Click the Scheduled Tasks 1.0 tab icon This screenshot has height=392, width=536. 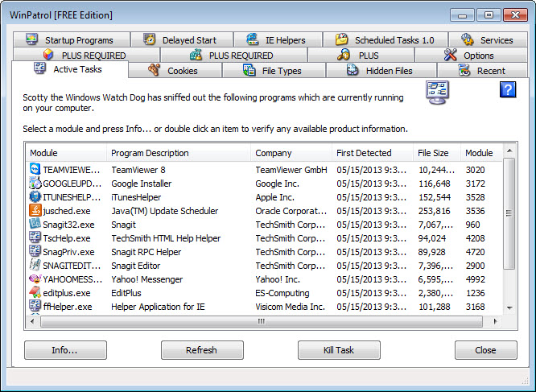coord(341,39)
